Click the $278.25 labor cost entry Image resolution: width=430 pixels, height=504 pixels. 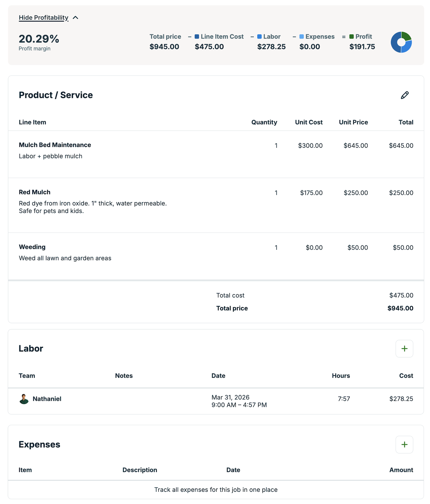(x=401, y=399)
